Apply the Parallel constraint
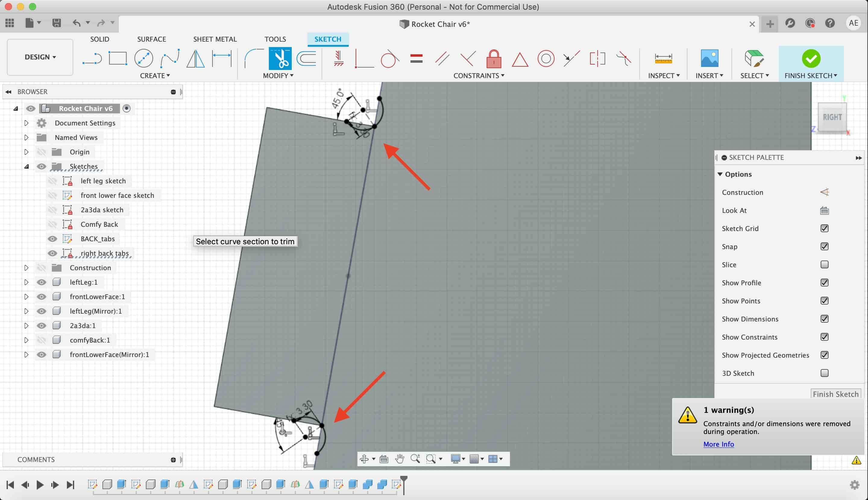This screenshot has width=868, height=500. click(442, 59)
